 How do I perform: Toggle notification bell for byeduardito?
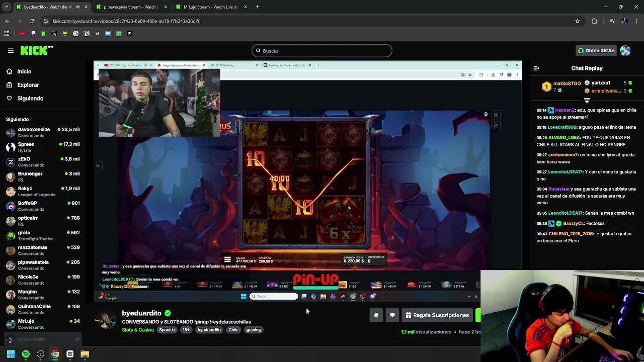tap(376, 315)
